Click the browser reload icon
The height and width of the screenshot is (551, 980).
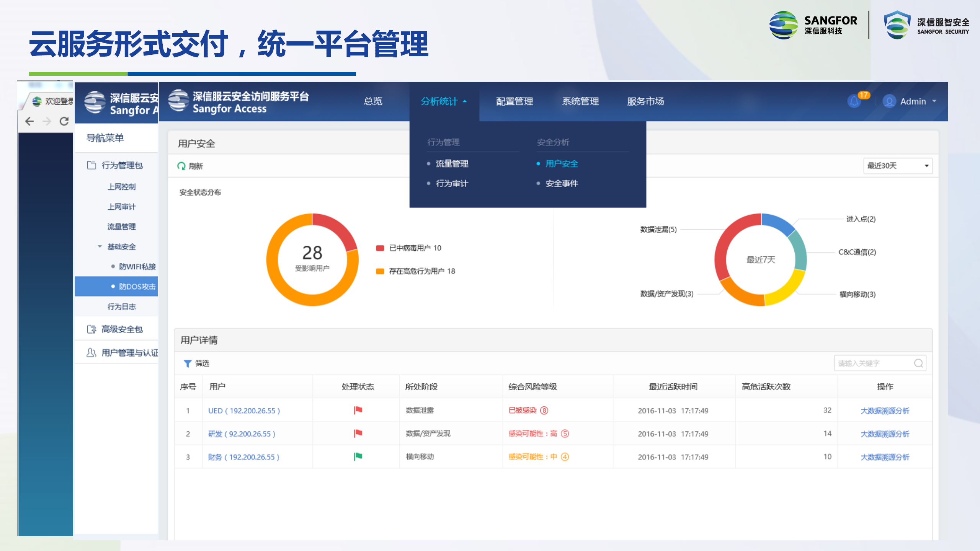[x=64, y=121]
